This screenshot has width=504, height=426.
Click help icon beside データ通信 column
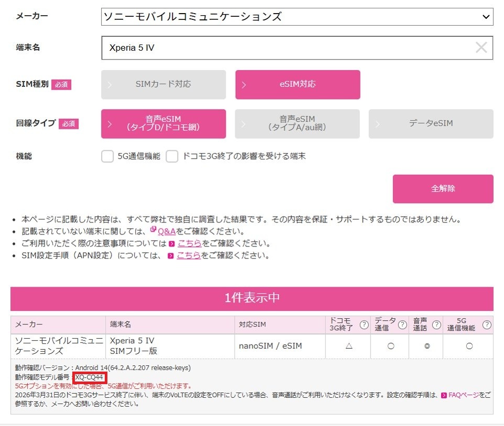[x=402, y=324]
